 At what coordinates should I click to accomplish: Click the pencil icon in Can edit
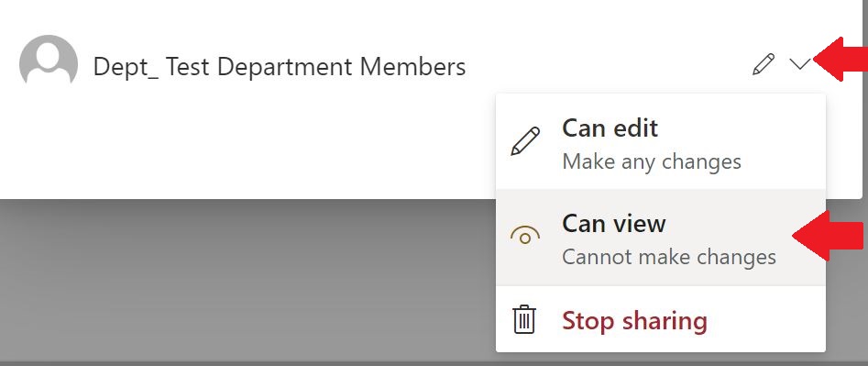525,142
